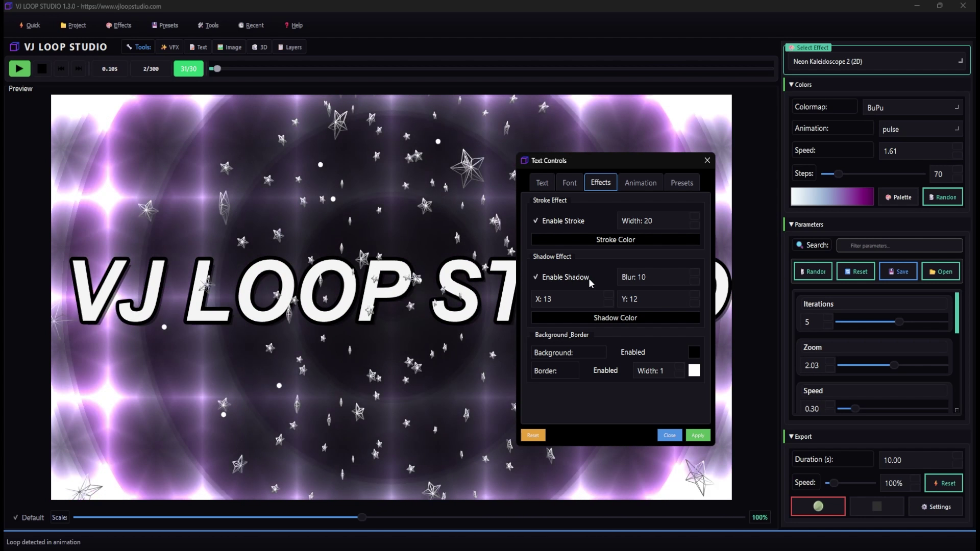
Task: Open the Layers panel
Action: coord(289,46)
